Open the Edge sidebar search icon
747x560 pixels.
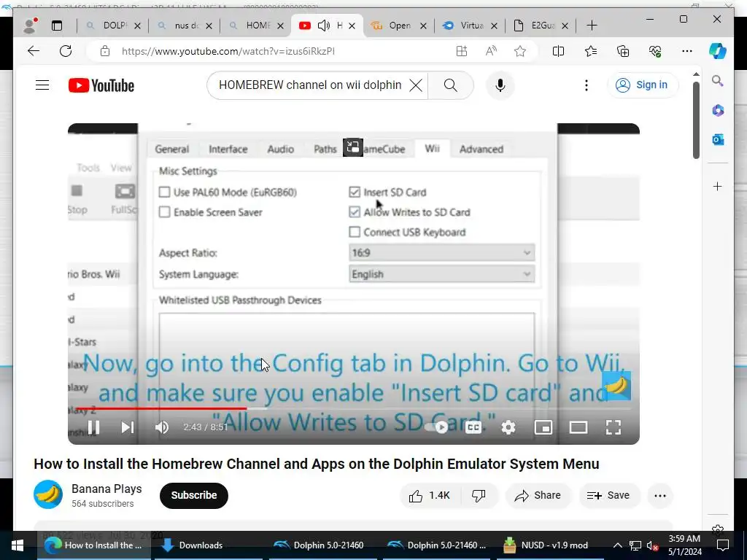pyautogui.click(x=718, y=81)
